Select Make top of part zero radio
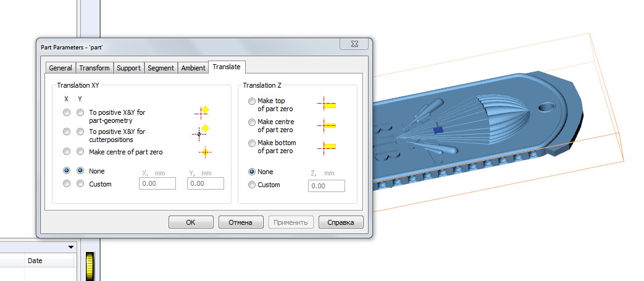Image resolution: width=644 pixels, height=281 pixels. coord(251,101)
